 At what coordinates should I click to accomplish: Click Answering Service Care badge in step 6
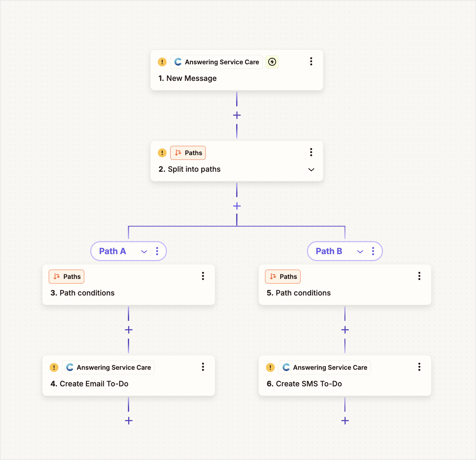coord(325,367)
